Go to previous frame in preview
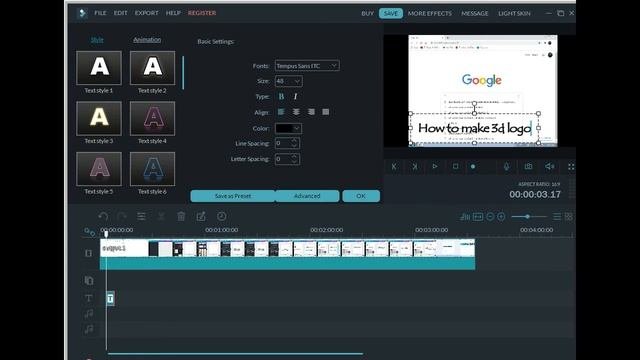This screenshot has height=360, width=640. click(x=394, y=167)
